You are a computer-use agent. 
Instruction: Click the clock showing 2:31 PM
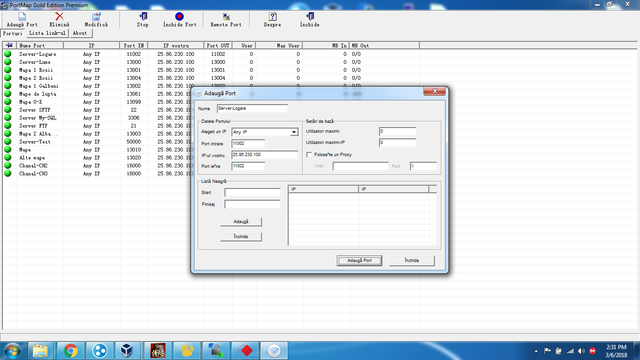[616, 347]
